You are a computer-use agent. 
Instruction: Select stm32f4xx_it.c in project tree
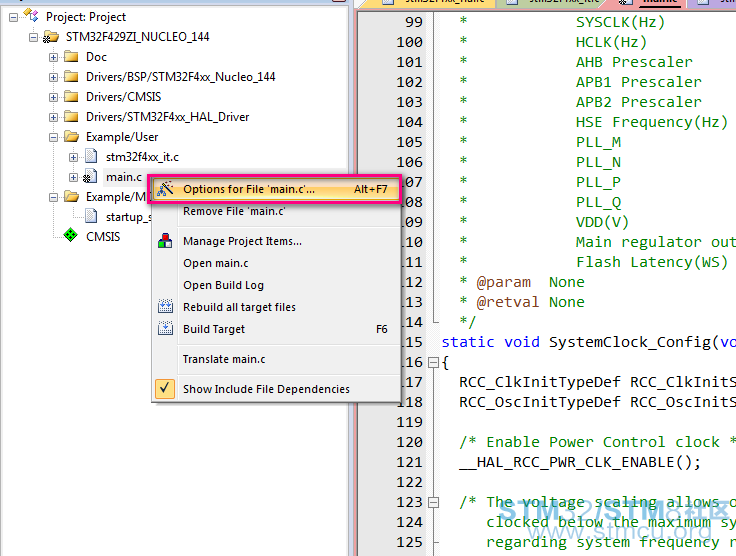pyautogui.click(x=142, y=157)
